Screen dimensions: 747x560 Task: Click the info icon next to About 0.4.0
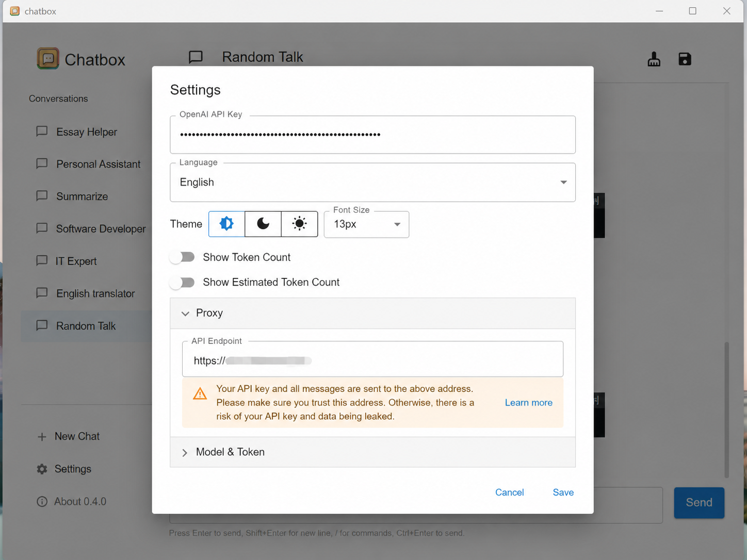[42, 501]
